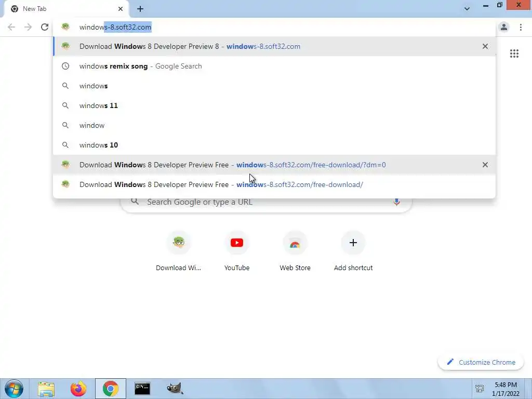Image resolution: width=532 pixels, height=399 pixels.
Task: Open Customize Chrome
Action: click(481, 362)
